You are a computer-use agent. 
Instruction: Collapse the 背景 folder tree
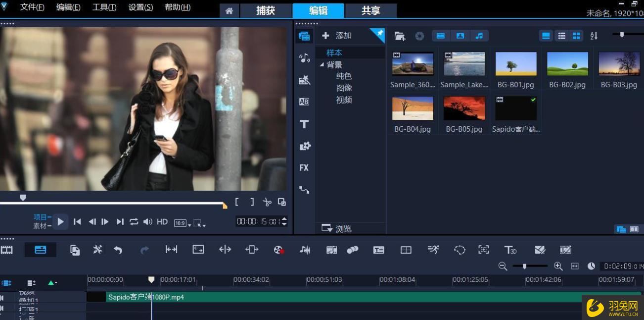[322, 65]
